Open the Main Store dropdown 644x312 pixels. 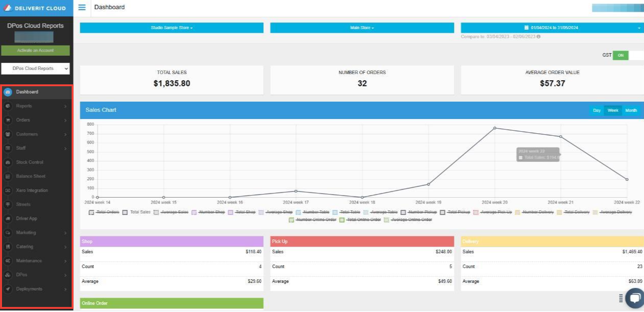tap(362, 28)
